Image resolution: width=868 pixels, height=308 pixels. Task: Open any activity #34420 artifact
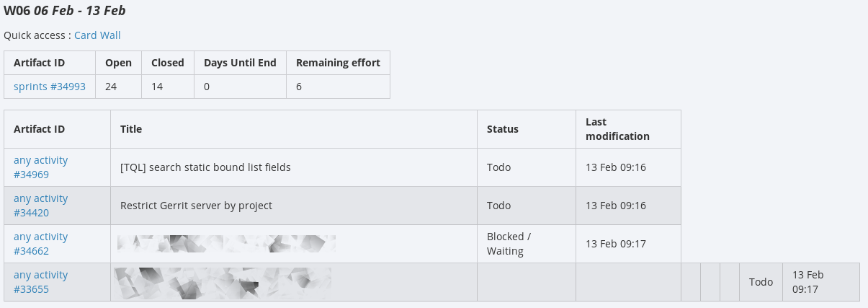[x=40, y=206]
